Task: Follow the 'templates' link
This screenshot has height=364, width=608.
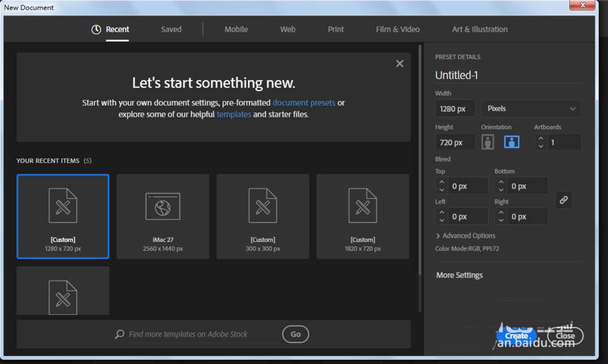Action: (x=234, y=114)
